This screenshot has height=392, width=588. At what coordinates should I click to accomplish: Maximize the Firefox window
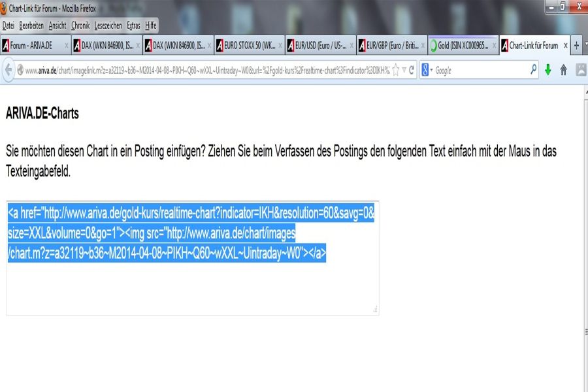[x=563, y=7]
